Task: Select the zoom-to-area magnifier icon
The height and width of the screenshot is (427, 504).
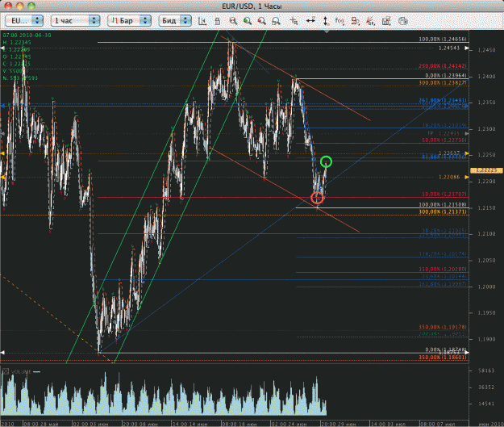Action: click(x=233, y=21)
